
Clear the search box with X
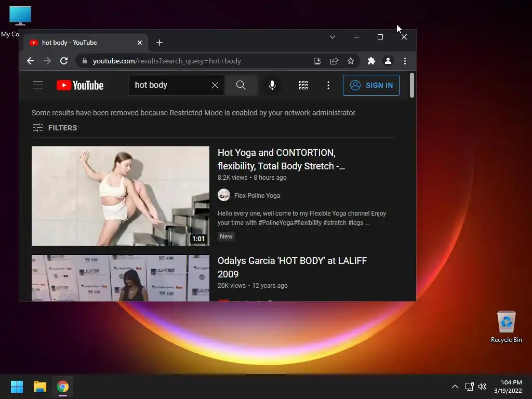click(215, 85)
